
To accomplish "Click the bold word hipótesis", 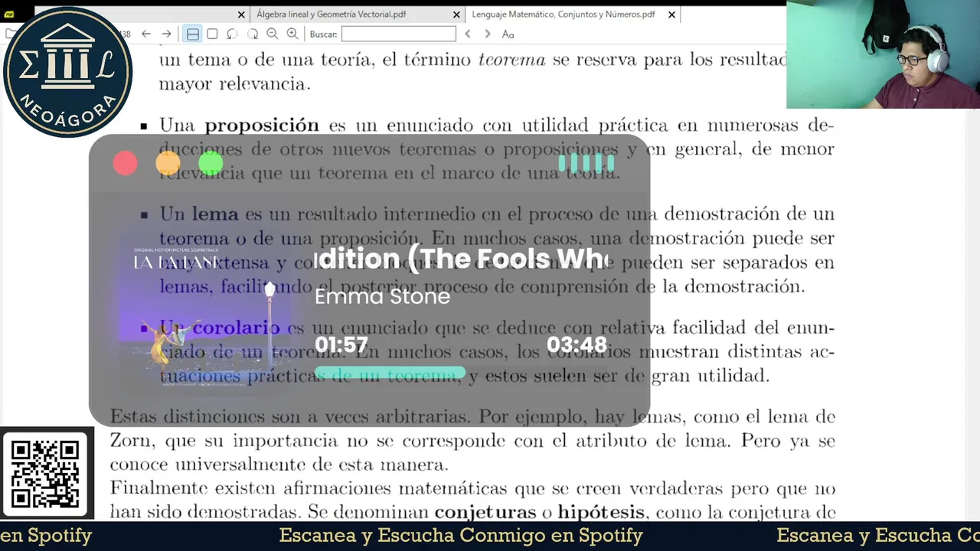I will [602, 512].
